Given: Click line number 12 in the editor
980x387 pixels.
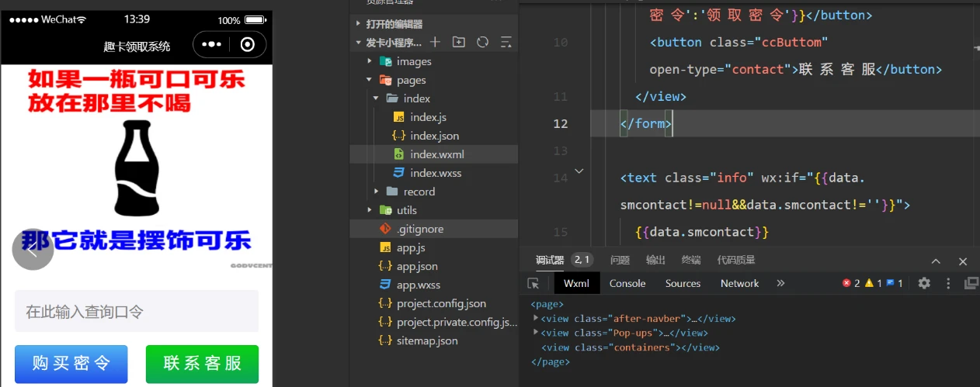Looking at the screenshot, I should (559, 123).
